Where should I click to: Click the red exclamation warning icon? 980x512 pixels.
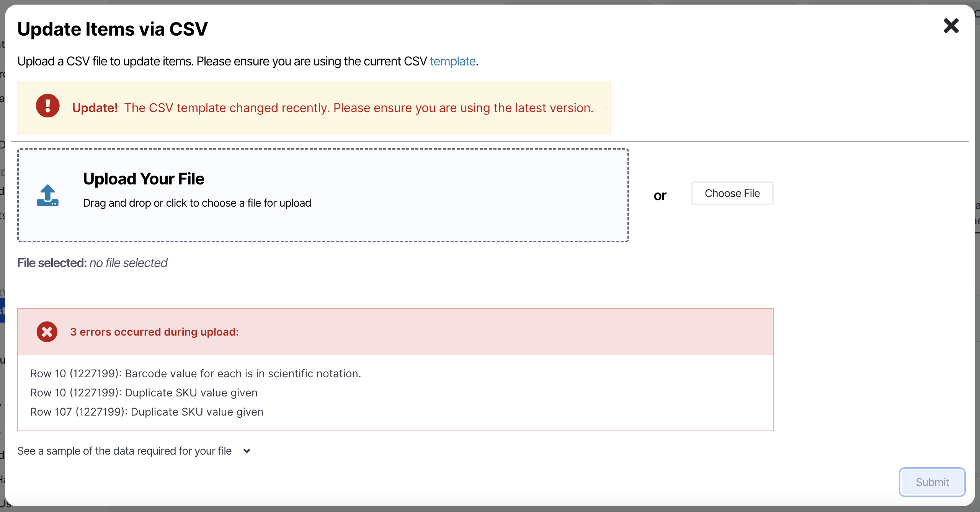point(48,106)
